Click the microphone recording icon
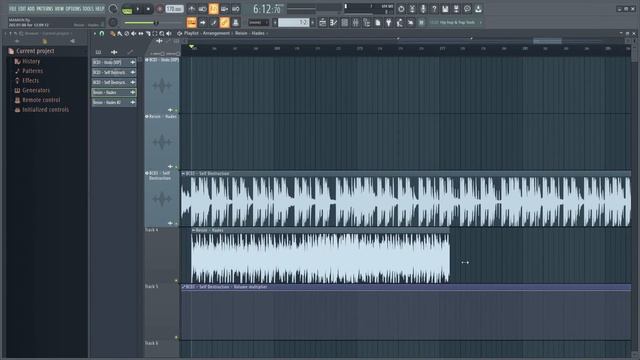Screen dimensions: 640x360 (x=423, y=9)
